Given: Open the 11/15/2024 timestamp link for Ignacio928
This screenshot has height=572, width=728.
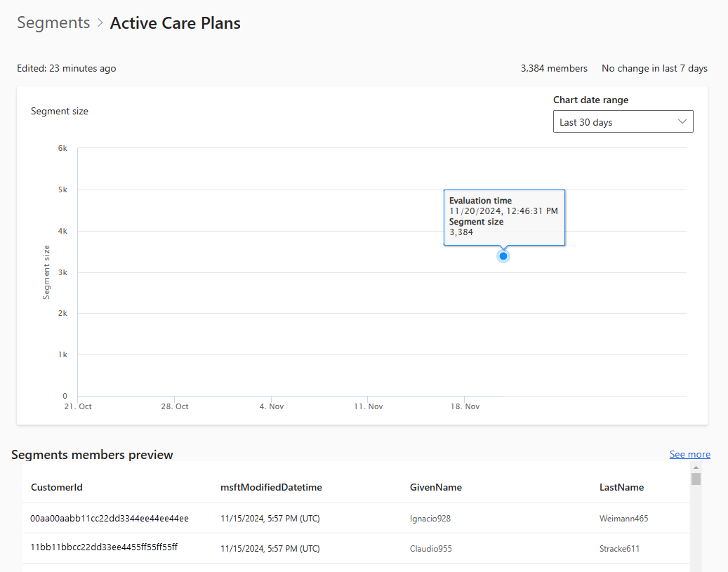Looking at the screenshot, I should coord(270,518).
